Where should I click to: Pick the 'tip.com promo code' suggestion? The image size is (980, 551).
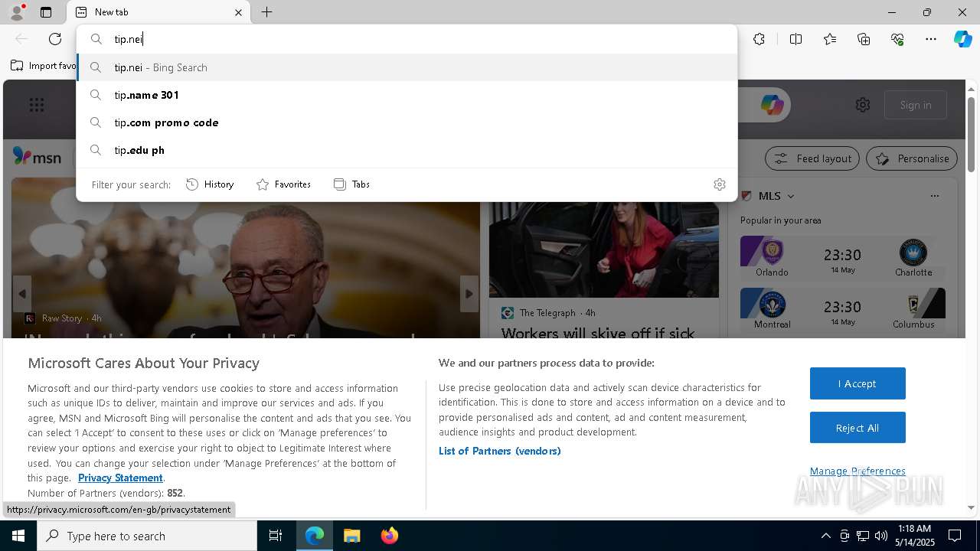407,122
